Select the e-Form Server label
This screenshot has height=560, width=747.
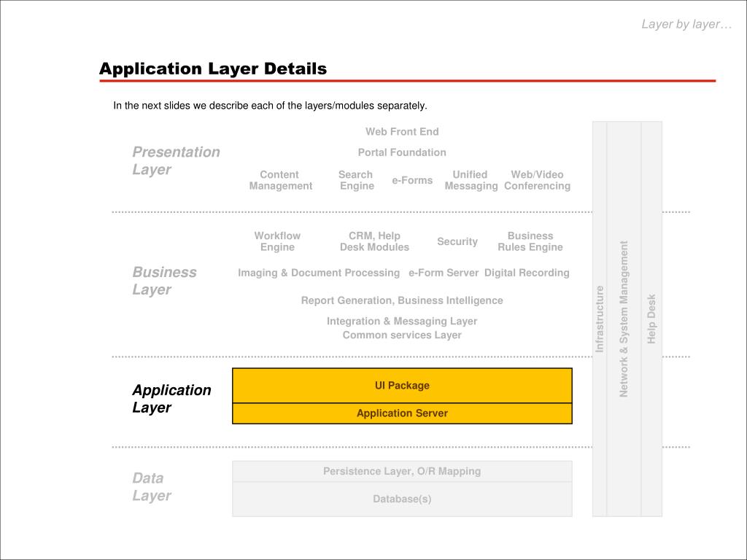click(x=444, y=273)
